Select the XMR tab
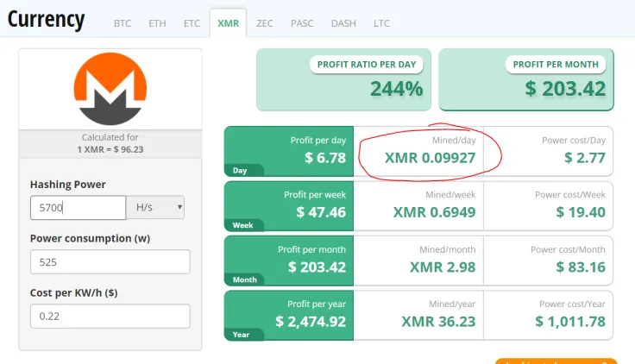 [x=228, y=23]
